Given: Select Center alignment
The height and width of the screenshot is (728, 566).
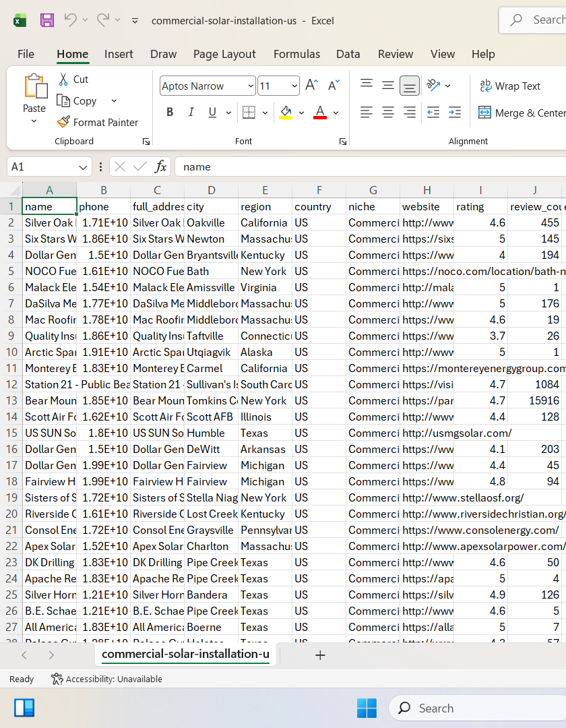Looking at the screenshot, I should click(x=388, y=112).
